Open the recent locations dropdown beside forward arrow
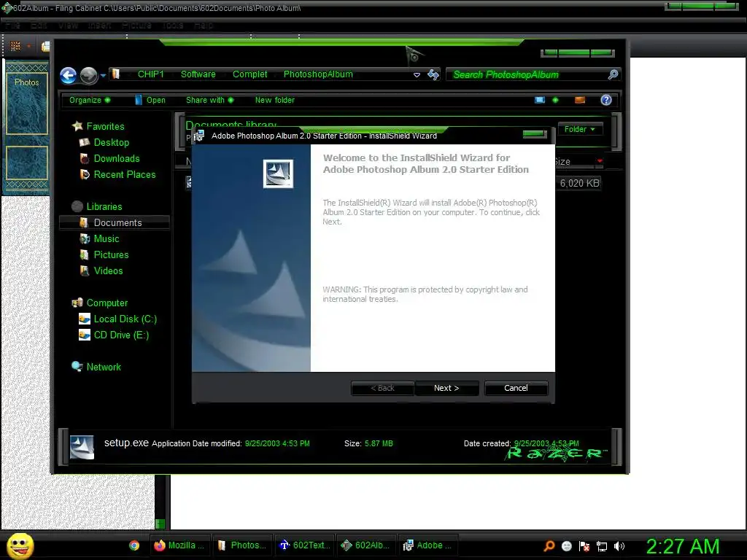747x560 pixels. click(103, 75)
